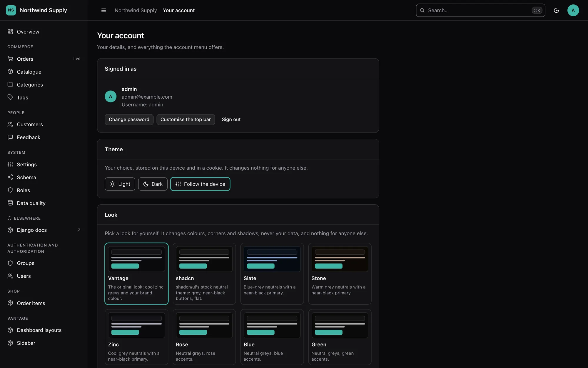Click the NS logo badge
The image size is (588, 368).
pos(11,10)
